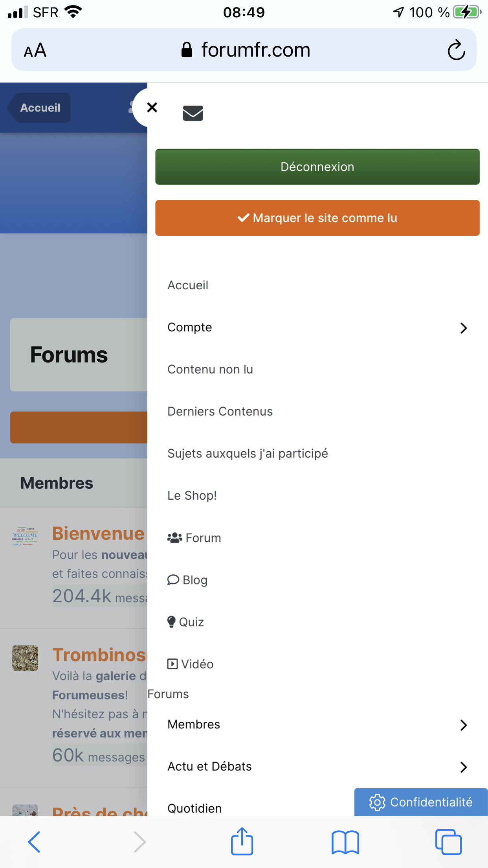Open the Safari share sheet icon

point(242,841)
